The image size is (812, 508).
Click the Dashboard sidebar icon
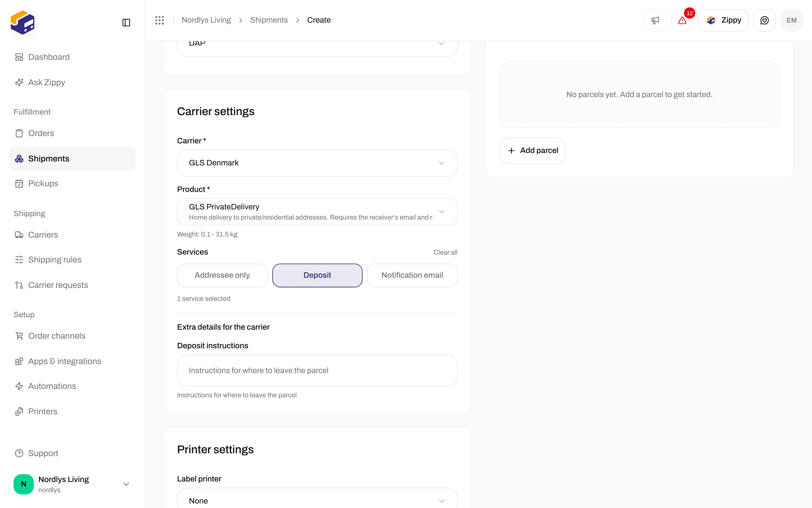coord(19,57)
